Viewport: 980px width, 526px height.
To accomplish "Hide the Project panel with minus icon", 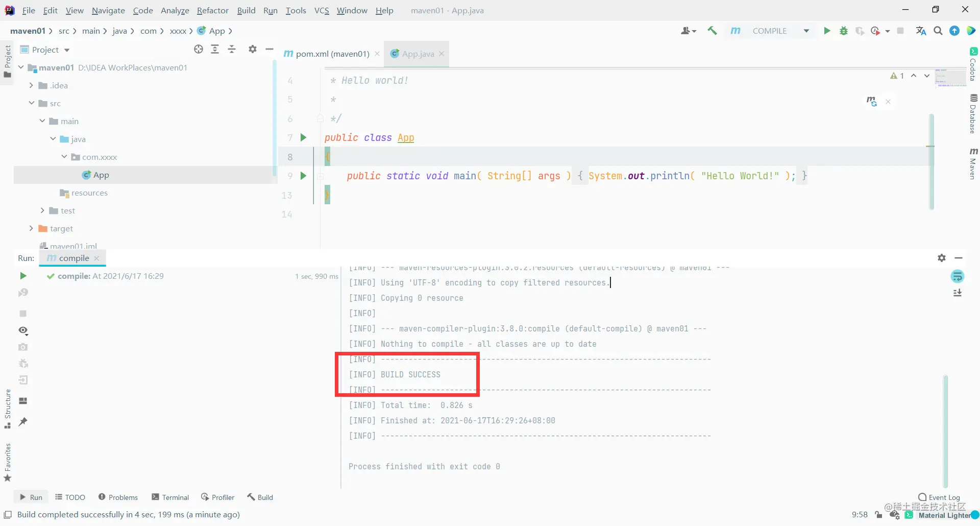I will [269, 49].
